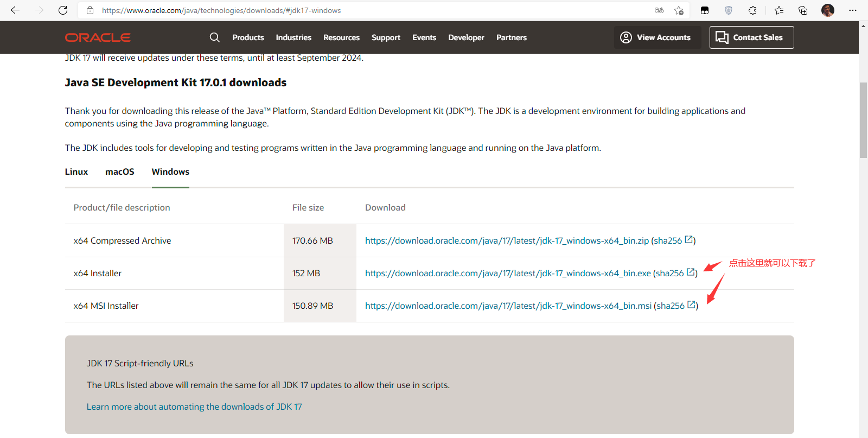Open the Developer menu
This screenshot has height=438, width=868.
[466, 37]
